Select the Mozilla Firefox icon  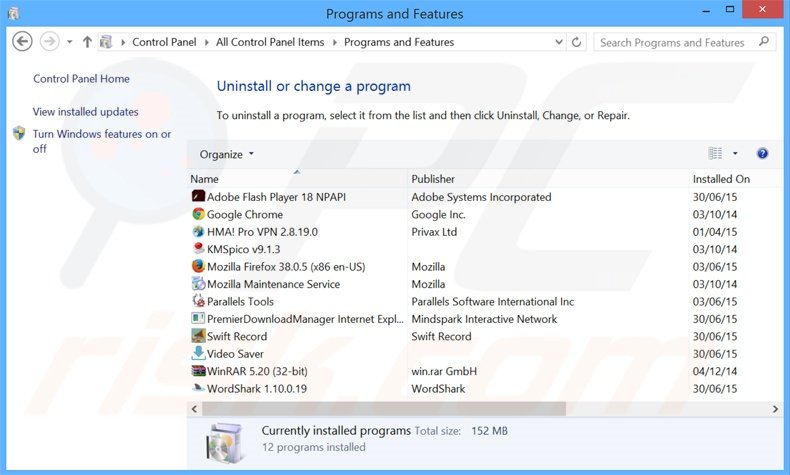199,266
